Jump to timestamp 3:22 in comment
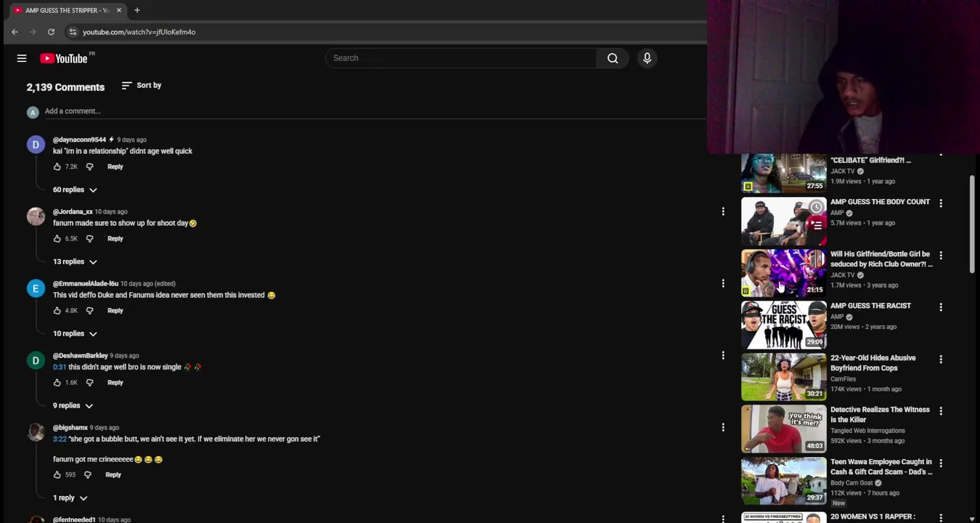Screen dimensions: 980x523 click(x=60, y=439)
